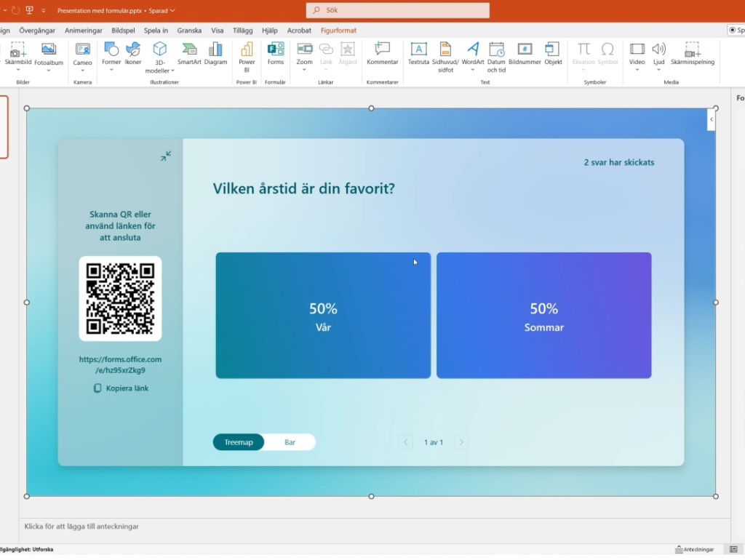Start a Skärminspelning screen recording
The image size is (745, 560).
pyautogui.click(x=693, y=53)
